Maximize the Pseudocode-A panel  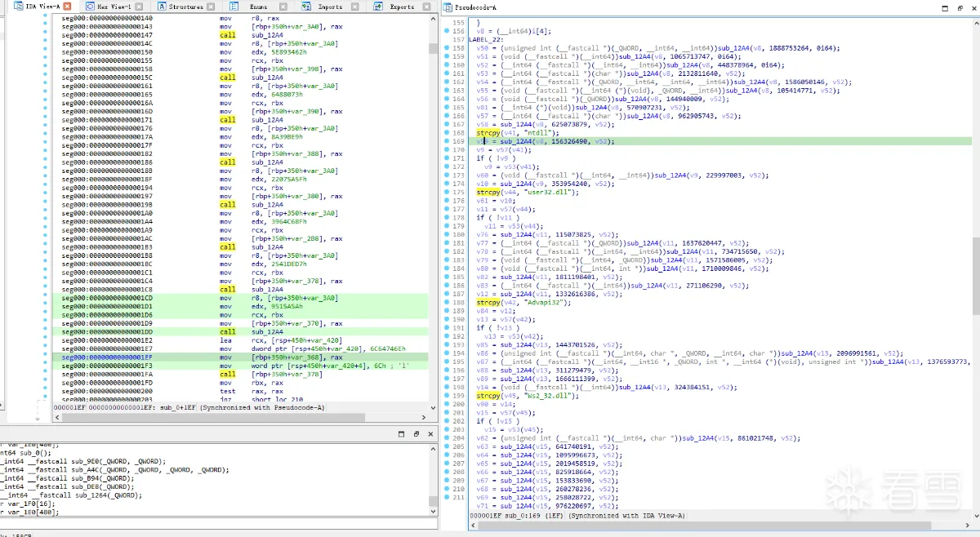pyautogui.click(x=947, y=7)
